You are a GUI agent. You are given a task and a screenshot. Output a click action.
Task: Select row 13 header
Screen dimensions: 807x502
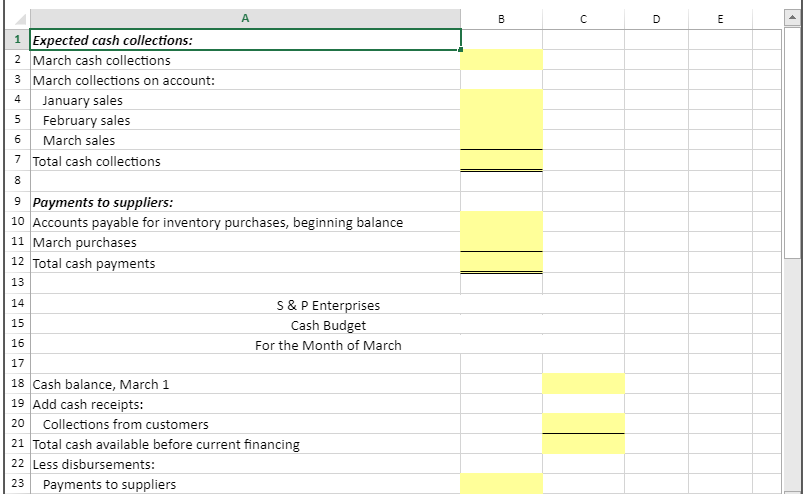click(17, 282)
